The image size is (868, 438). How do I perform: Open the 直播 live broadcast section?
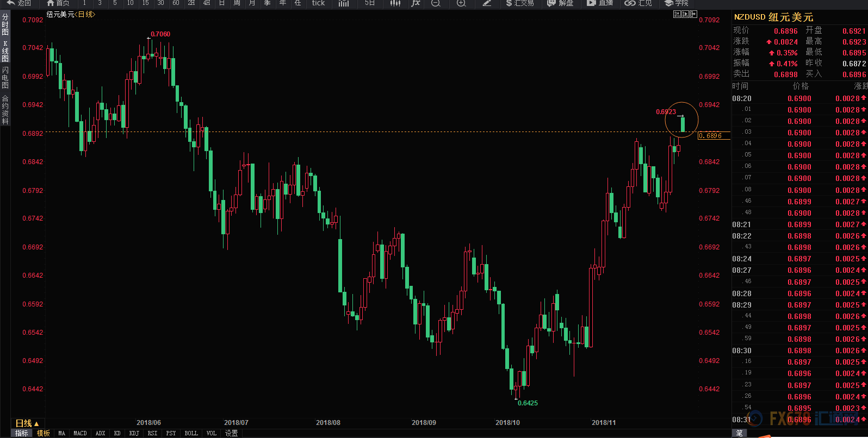pyautogui.click(x=600, y=3)
